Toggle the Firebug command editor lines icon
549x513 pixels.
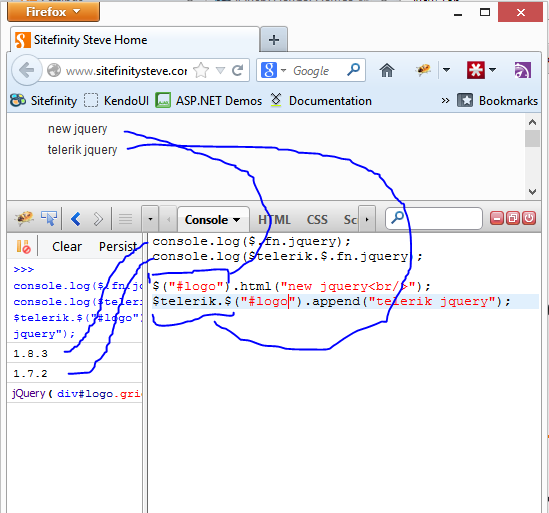(x=125, y=219)
